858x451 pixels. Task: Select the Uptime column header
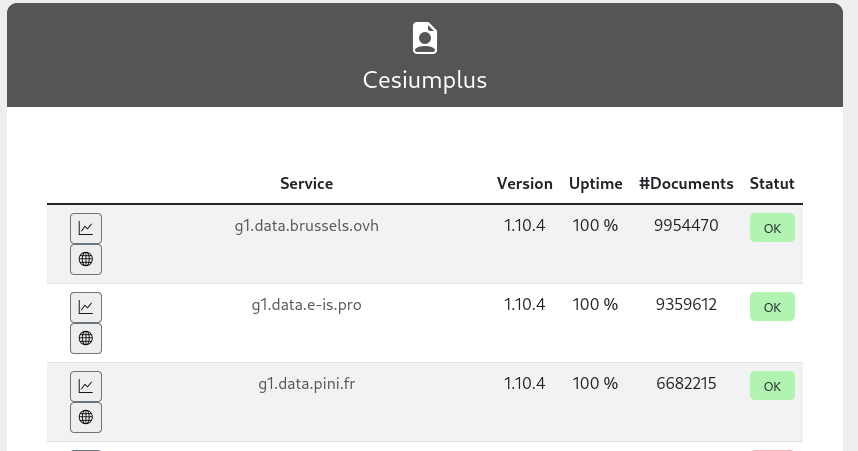point(596,184)
